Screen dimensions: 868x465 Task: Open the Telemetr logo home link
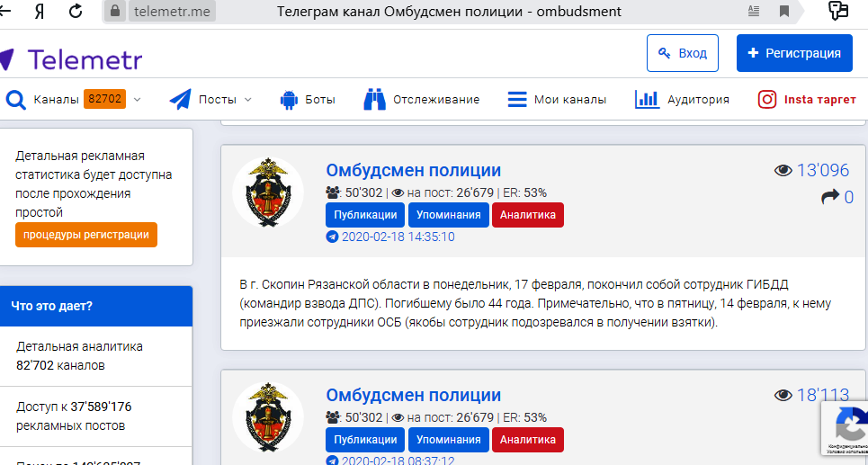(71, 59)
